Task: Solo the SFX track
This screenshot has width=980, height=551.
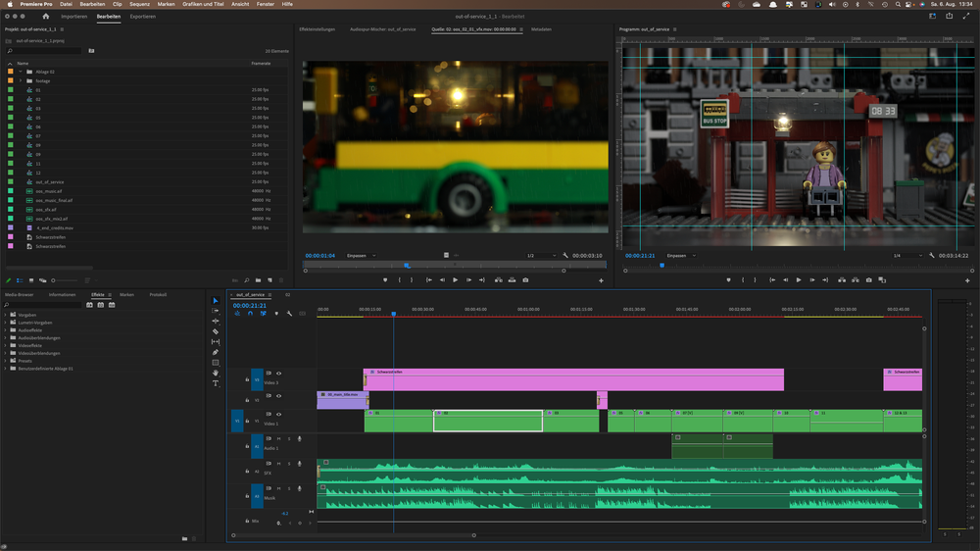Action: [289, 464]
